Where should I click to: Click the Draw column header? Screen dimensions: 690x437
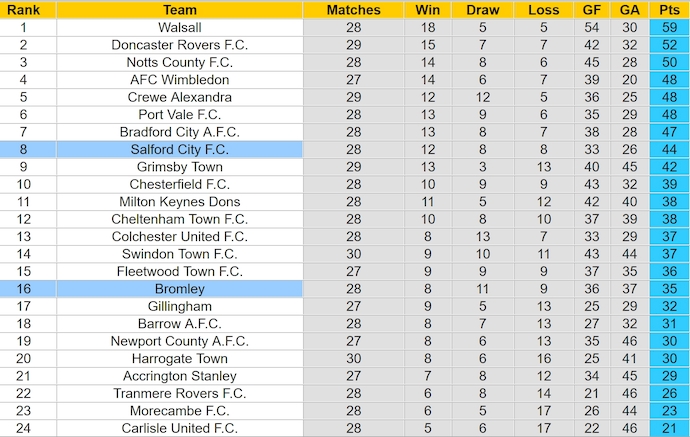[483, 10]
